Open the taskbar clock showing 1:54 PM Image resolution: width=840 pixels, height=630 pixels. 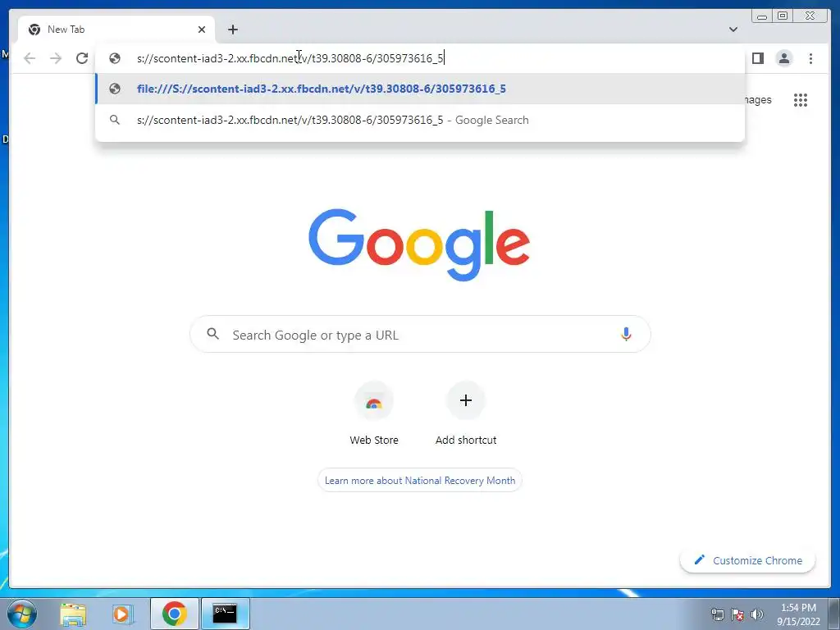coord(798,614)
